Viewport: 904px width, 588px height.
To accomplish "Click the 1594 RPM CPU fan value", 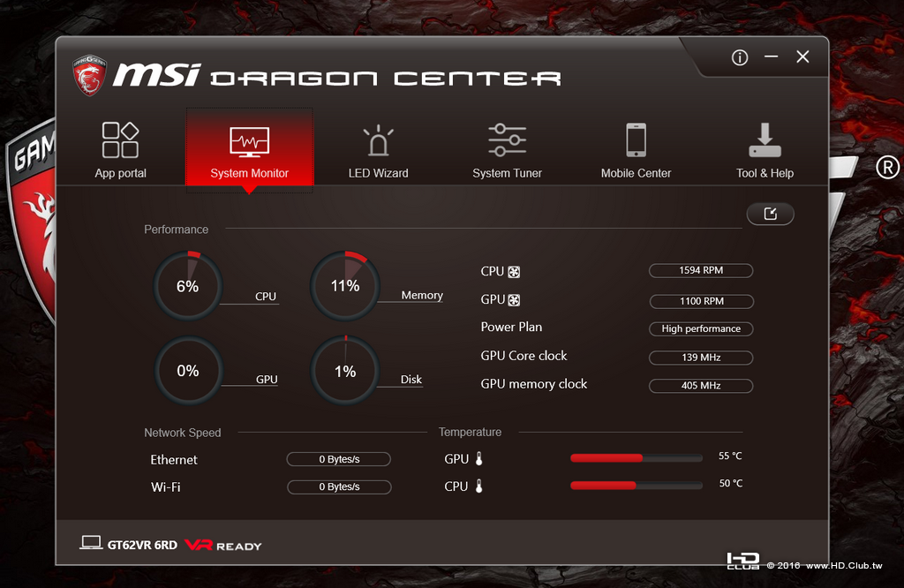I will coord(701,270).
